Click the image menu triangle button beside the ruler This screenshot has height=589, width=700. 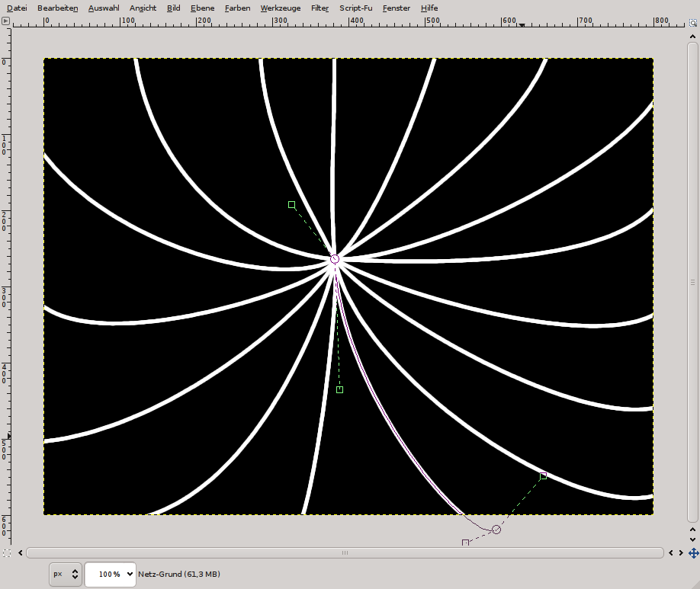[x=5, y=21]
